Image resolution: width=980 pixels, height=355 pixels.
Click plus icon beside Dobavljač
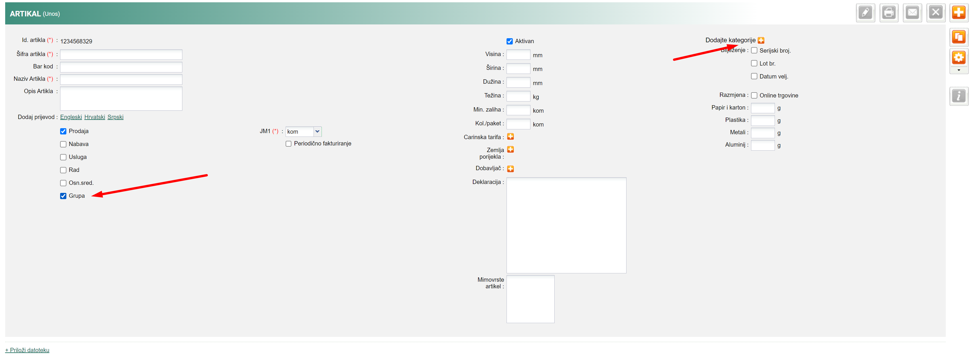pyautogui.click(x=510, y=169)
